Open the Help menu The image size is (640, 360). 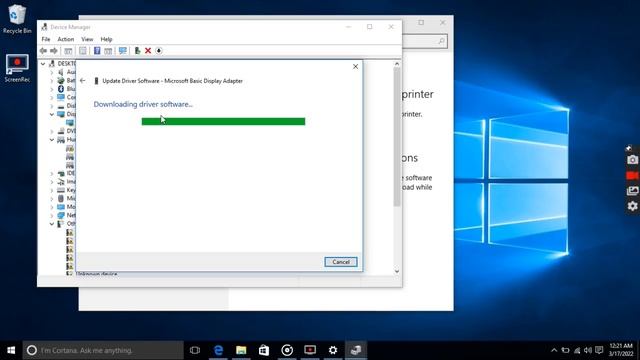[106, 39]
